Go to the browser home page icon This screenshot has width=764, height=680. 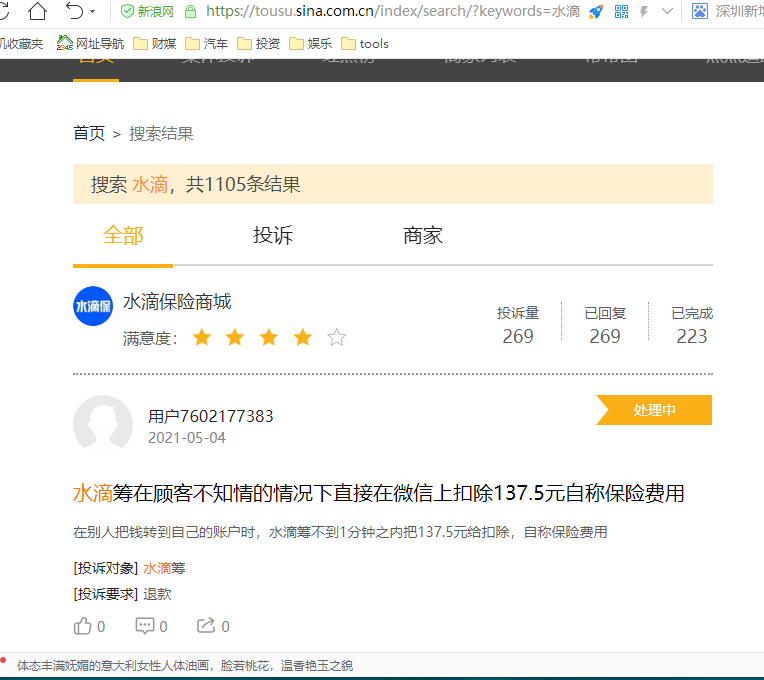pyautogui.click(x=37, y=11)
